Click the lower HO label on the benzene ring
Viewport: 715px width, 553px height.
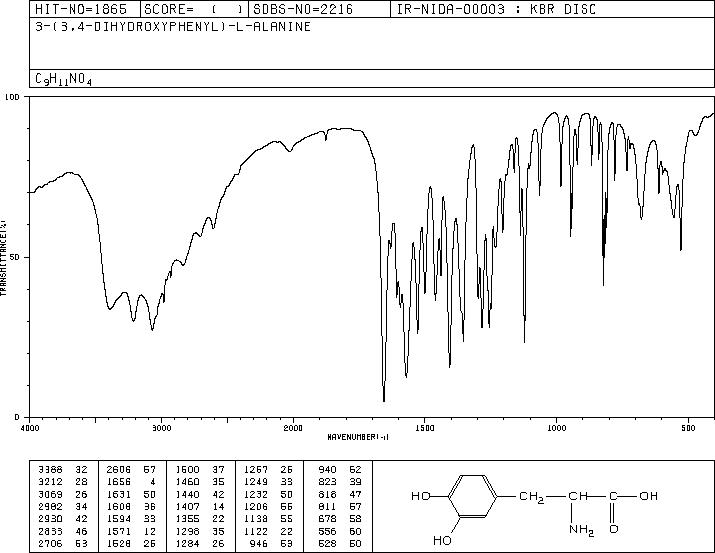point(442,540)
